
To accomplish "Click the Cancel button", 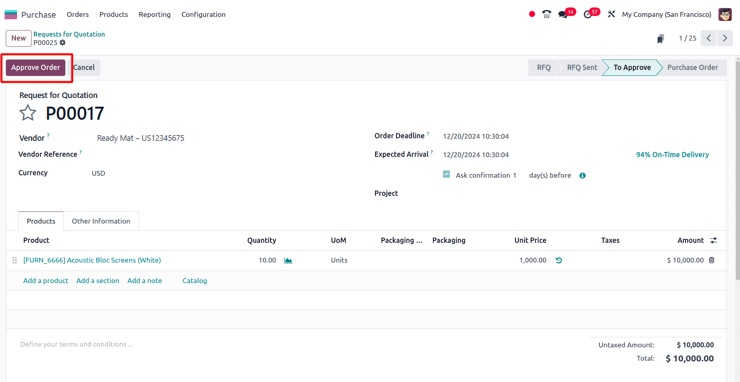I will point(84,68).
